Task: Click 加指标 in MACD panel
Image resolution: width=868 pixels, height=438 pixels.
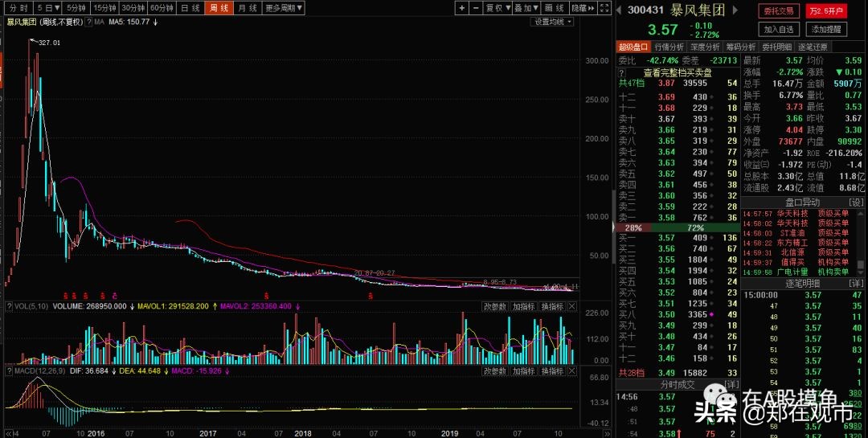Action: 524,370
